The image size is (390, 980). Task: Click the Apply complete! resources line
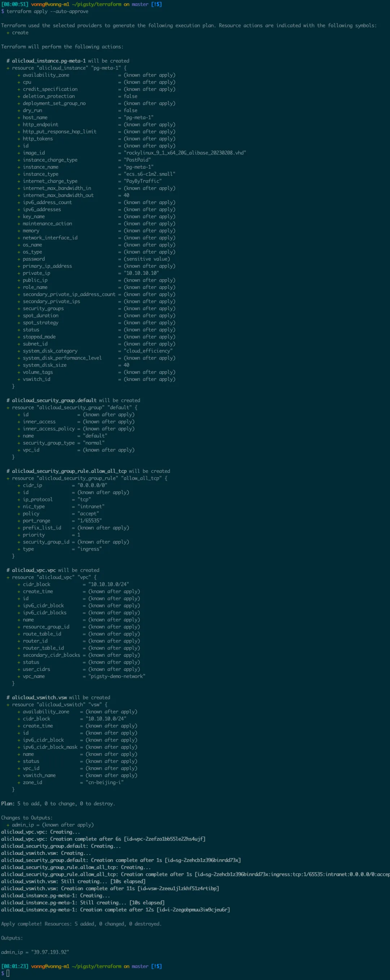pyautogui.click(x=81, y=924)
